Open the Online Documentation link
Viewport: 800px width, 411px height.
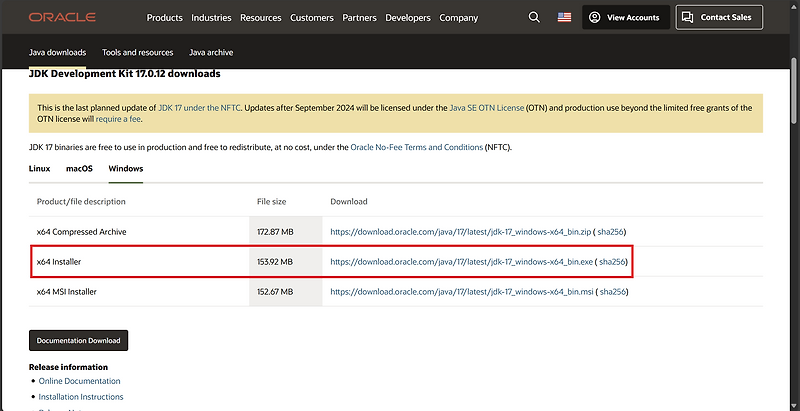click(x=78, y=381)
